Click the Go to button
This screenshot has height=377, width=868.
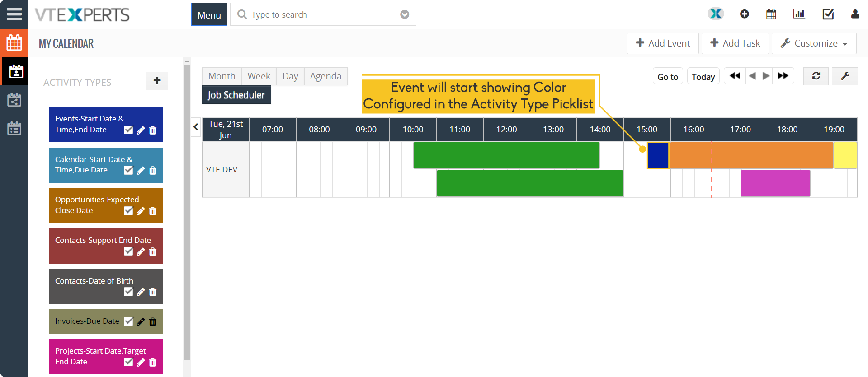tap(668, 76)
